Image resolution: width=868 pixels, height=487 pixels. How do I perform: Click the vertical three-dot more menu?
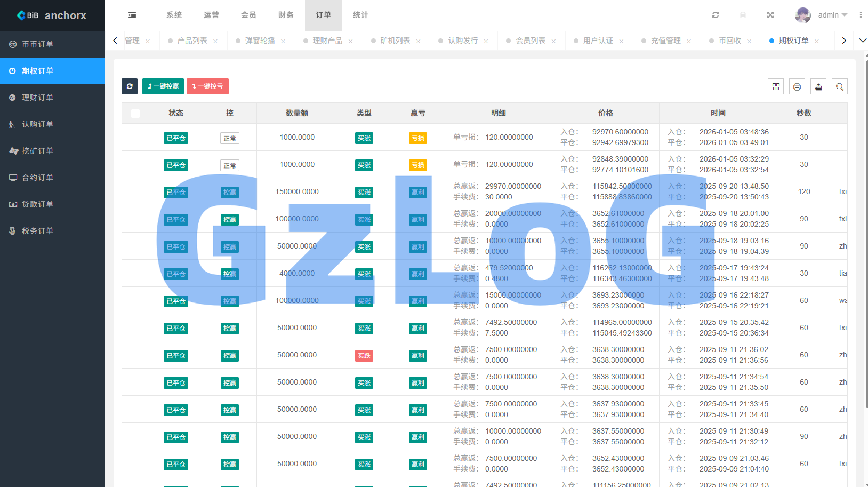(x=861, y=15)
